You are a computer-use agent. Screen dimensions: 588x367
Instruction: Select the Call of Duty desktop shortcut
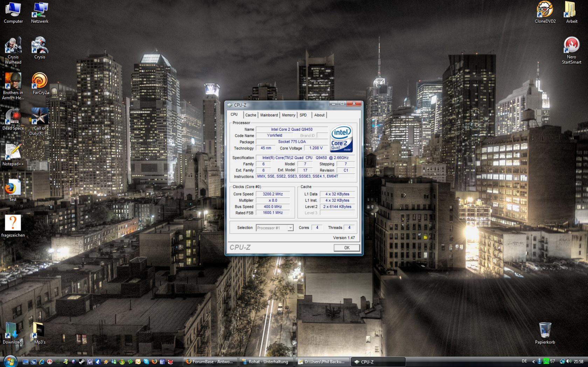coord(40,122)
